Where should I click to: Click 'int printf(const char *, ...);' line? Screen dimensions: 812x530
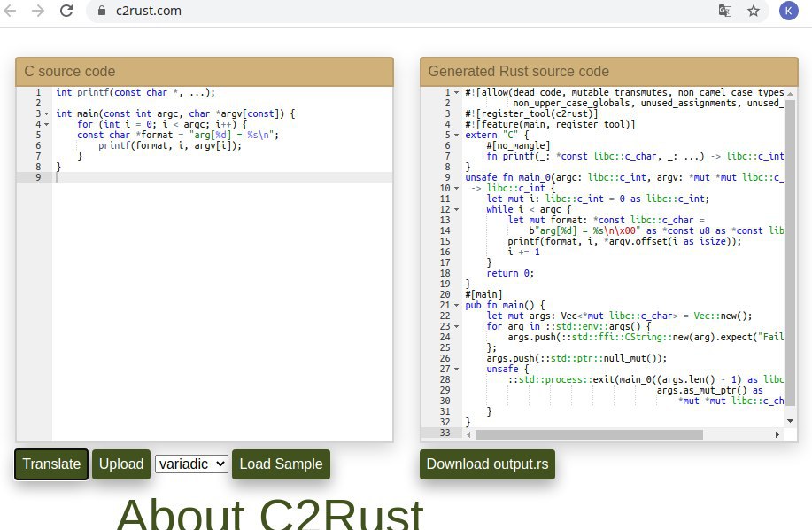tap(135, 93)
